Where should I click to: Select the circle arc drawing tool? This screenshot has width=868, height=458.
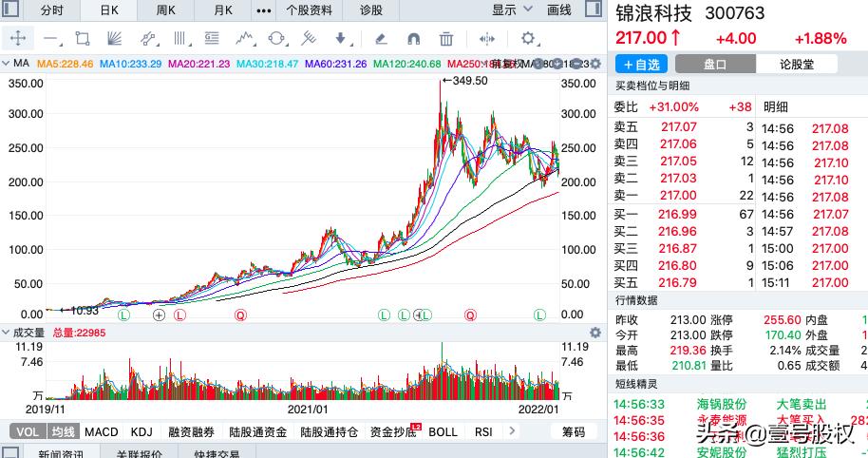pos(276,38)
